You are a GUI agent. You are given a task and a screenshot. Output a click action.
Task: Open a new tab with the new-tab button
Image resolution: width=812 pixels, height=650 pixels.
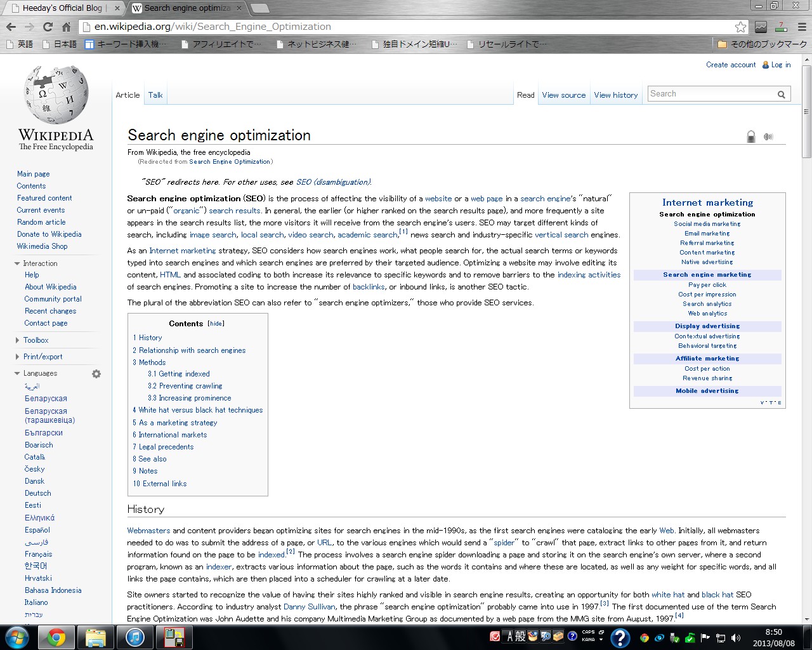(x=259, y=8)
